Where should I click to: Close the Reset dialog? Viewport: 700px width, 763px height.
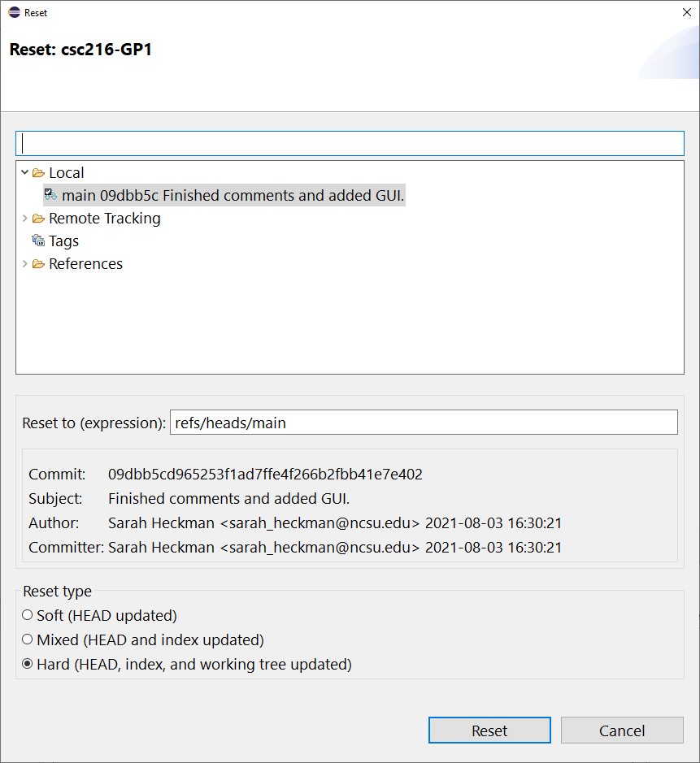(685, 12)
